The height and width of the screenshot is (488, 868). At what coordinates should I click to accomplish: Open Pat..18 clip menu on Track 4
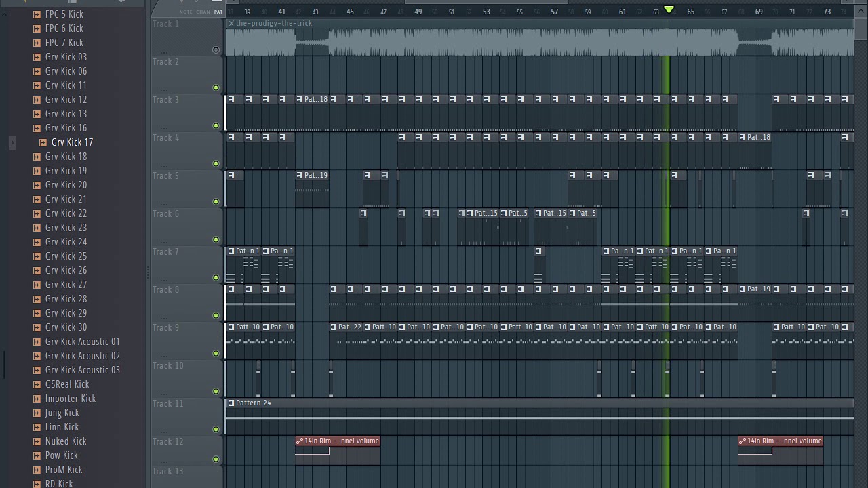[743, 137]
